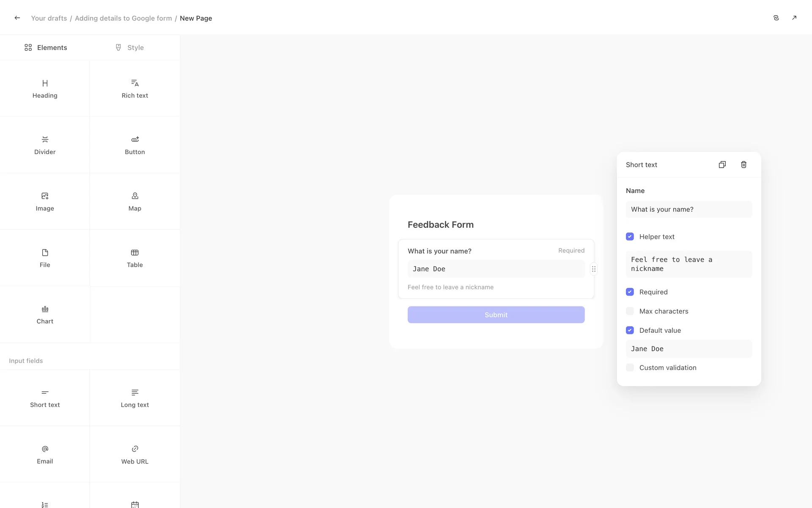This screenshot has height=508, width=812.
Task: Enable the Custom validation checkbox
Action: (x=630, y=367)
